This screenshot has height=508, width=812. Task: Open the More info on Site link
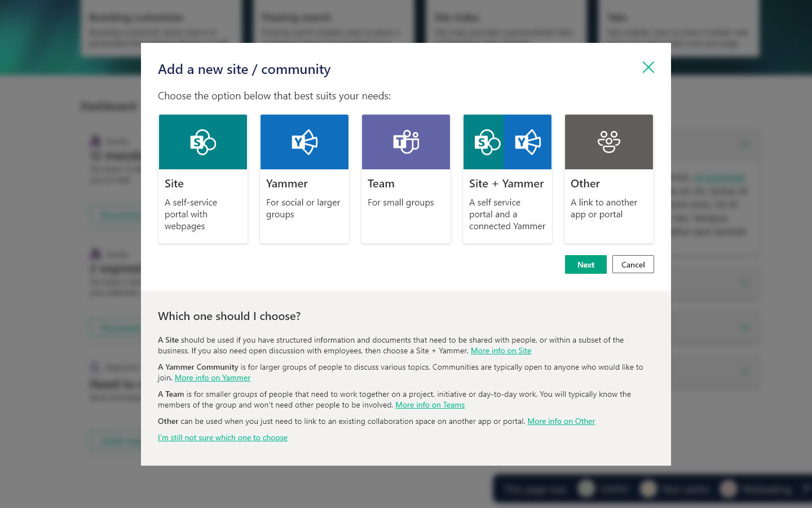(x=501, y=351)
